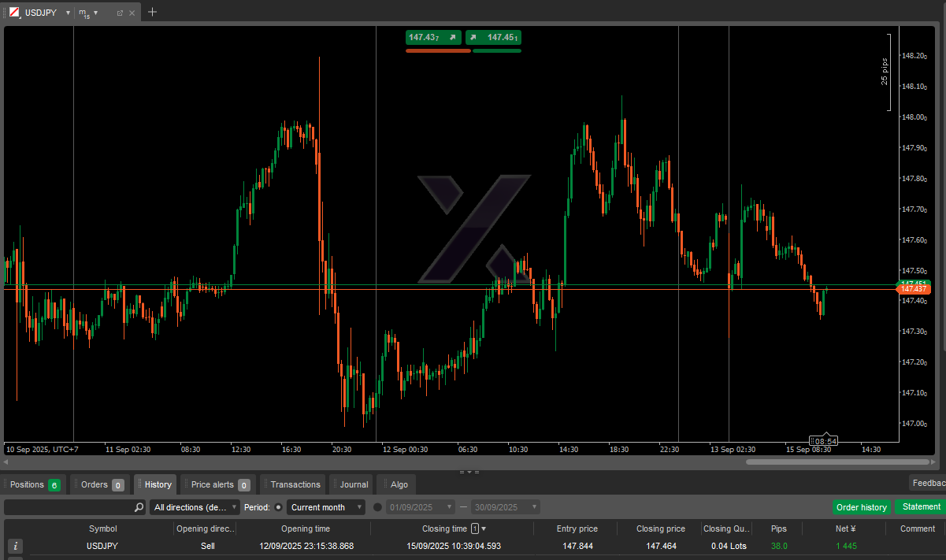Click the USDJPY chart symbol icon
The height and width of the screenshot is (560, 946).
pyautogui.click(x=14, y=13)
